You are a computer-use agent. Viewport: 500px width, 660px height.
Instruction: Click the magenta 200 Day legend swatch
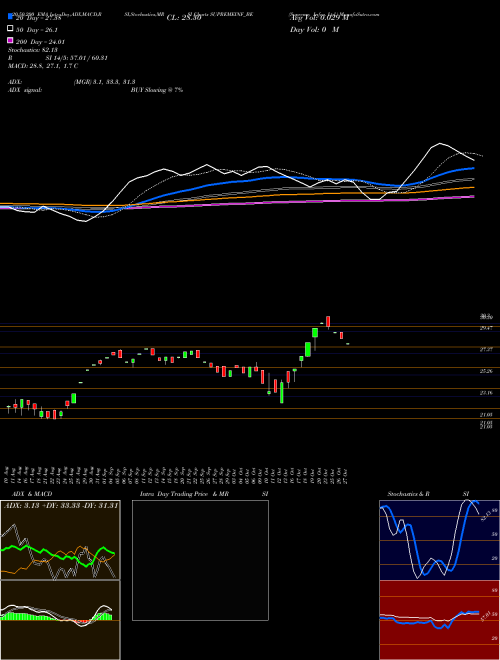click(10, 40)
